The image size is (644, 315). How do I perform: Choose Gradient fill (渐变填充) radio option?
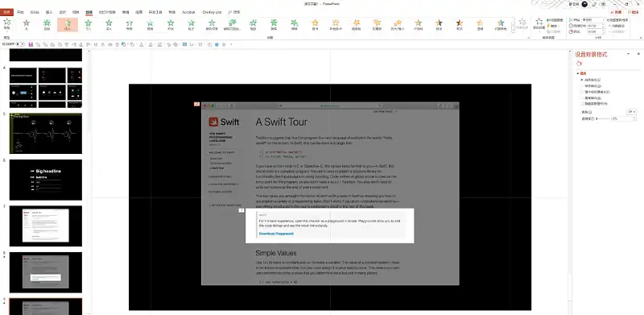tap(592, 86)
